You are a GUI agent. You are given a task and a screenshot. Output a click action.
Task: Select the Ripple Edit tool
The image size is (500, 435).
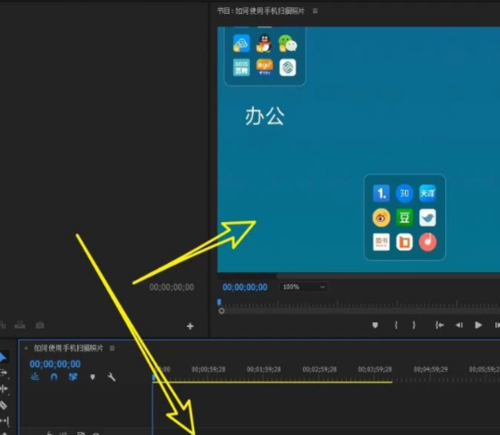(x=4, y=389)
